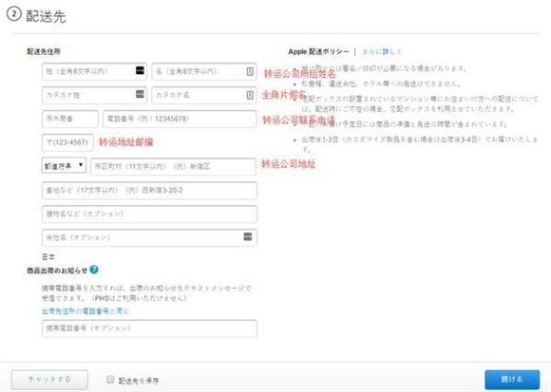Click the さらに詳しく link
The image size is (551, 392).
[x=382, y=51]
